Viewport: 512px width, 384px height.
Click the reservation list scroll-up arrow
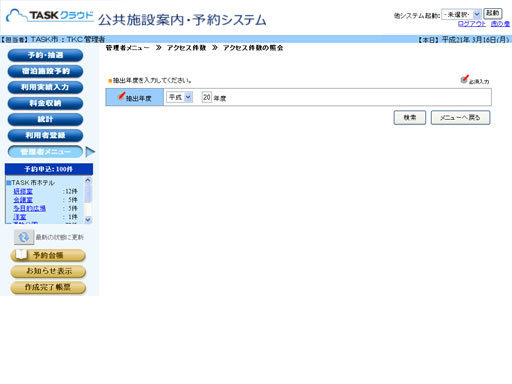click(88, 180)
